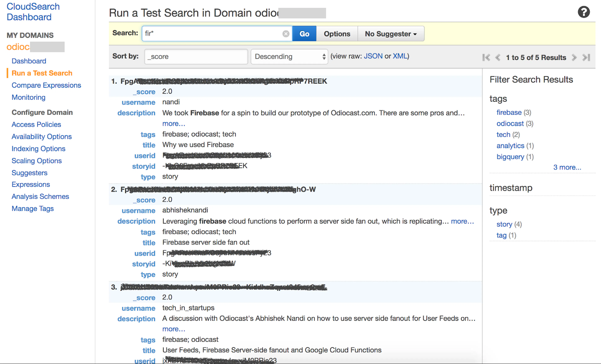
Task: Open the help question mark icon
Action: [x=583, y=12]
